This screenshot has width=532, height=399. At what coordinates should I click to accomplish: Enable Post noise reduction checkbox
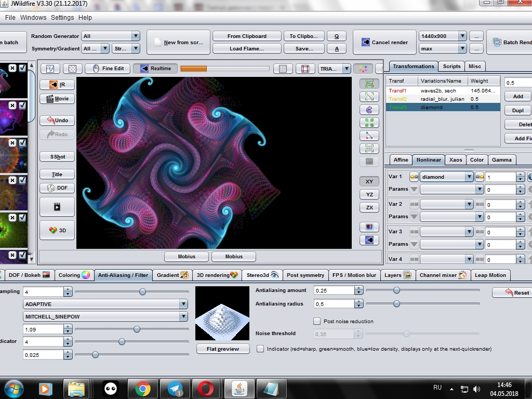(x=317, y=321)
